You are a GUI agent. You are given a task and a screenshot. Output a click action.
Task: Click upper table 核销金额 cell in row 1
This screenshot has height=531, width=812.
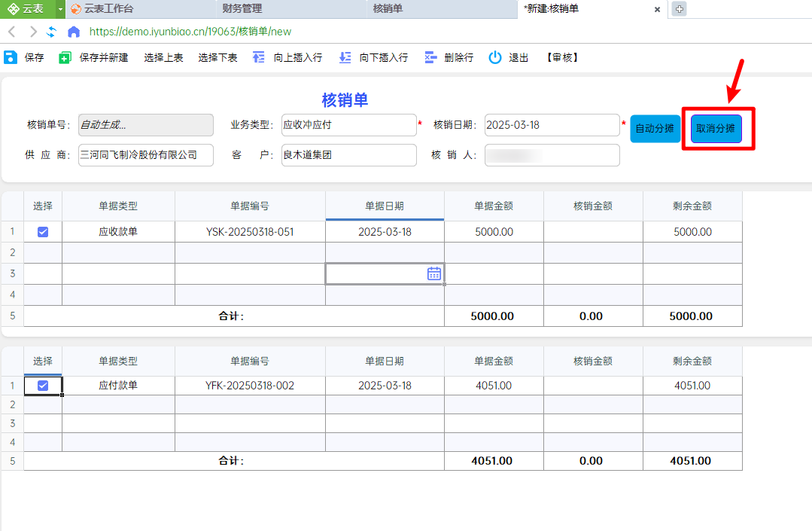594,231
